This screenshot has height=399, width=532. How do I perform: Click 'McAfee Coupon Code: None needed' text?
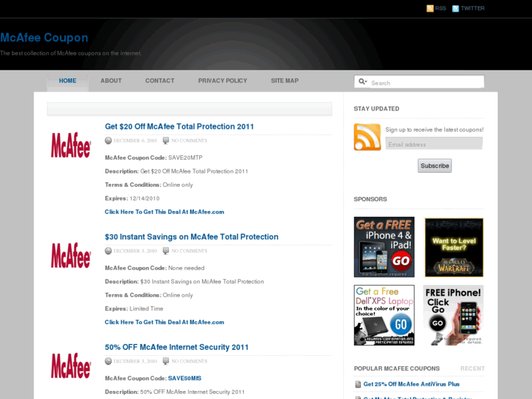[154, 268]
